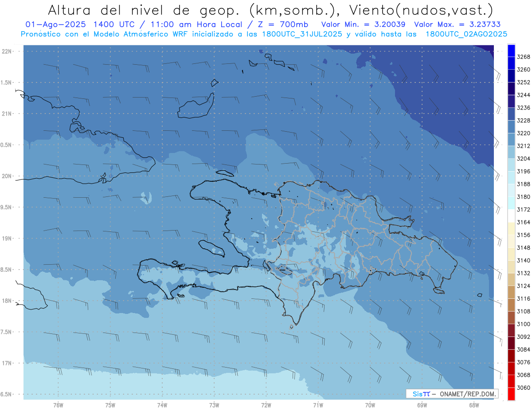Click the 3148 colorbar value
The height and width of the screenshot is (411, 532).
point(524,247)
